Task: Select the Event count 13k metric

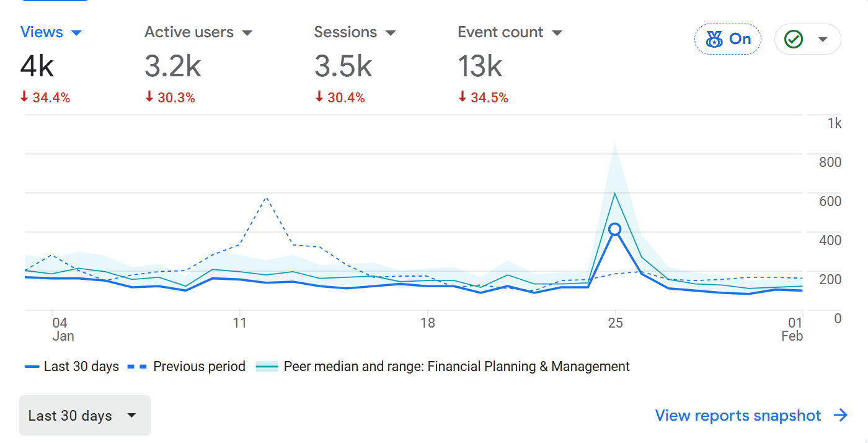Action: click(480, 66)
